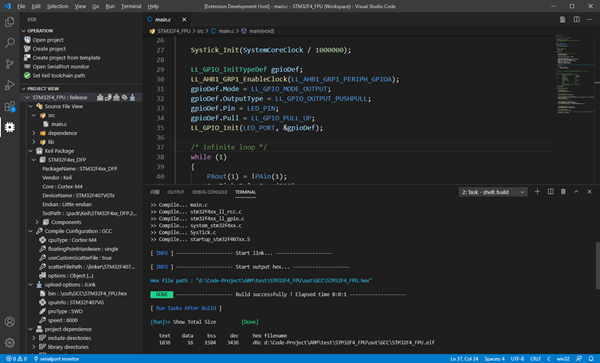This screenshot has height=363, width=600.
Task: Click Create project
Action: (x=49, y=49)
